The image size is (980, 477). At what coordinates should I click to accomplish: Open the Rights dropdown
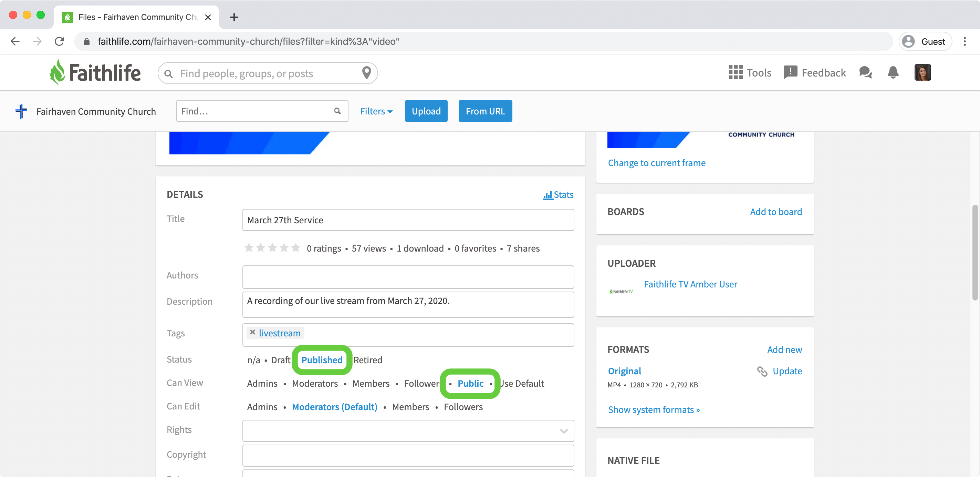[x=408, y=430]
